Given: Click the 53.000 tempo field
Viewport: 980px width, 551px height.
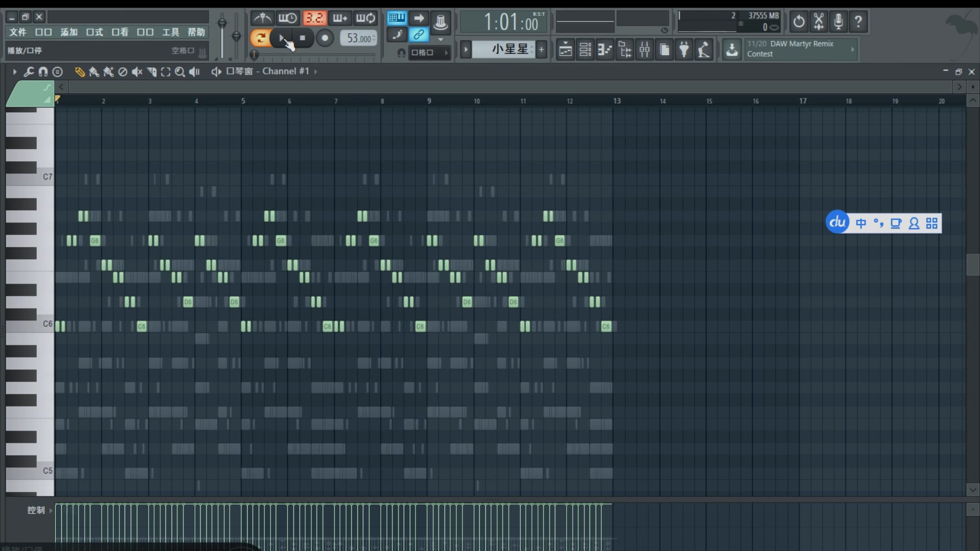Looking at the screenshot, I should coord(359,38).
